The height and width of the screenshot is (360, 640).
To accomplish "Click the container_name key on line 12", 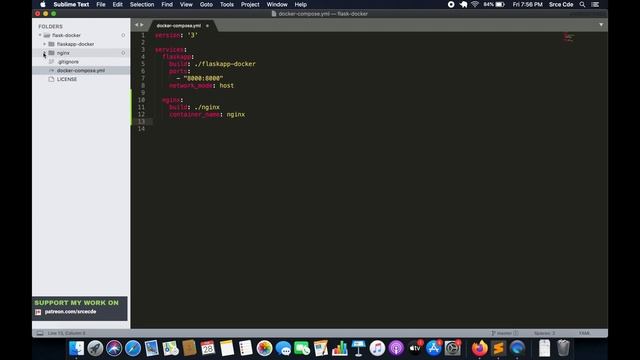I will [195, 115].
